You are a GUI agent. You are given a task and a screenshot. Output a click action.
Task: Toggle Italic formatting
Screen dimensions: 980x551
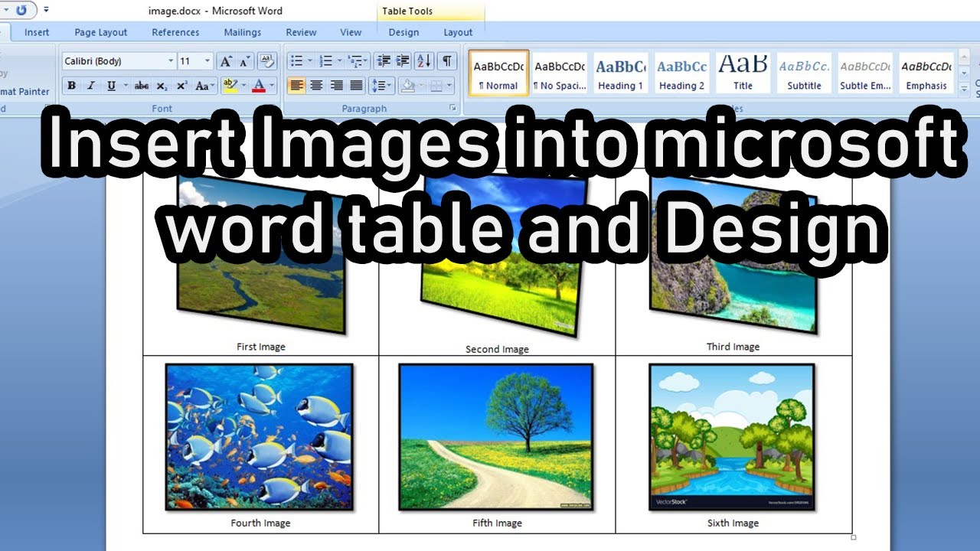91,86
